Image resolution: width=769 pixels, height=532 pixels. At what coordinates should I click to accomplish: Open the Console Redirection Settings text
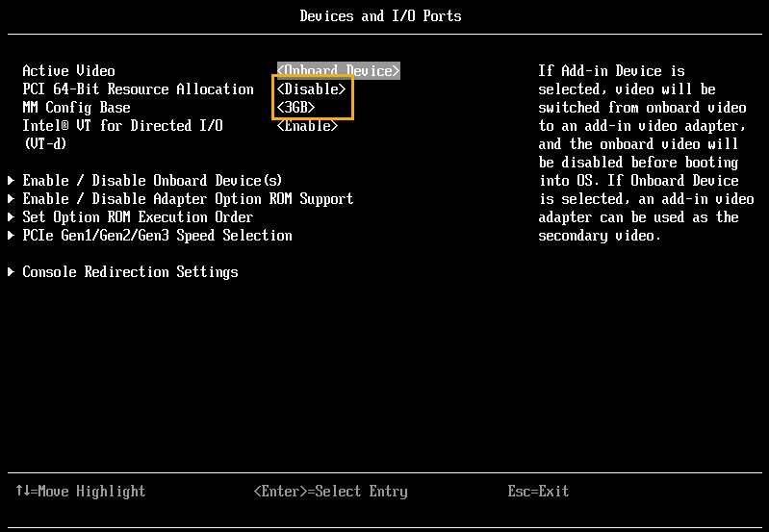[130, 272]
